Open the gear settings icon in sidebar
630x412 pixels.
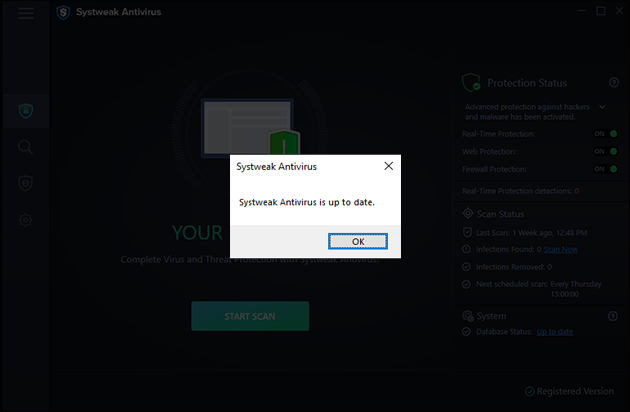point(26,220)
